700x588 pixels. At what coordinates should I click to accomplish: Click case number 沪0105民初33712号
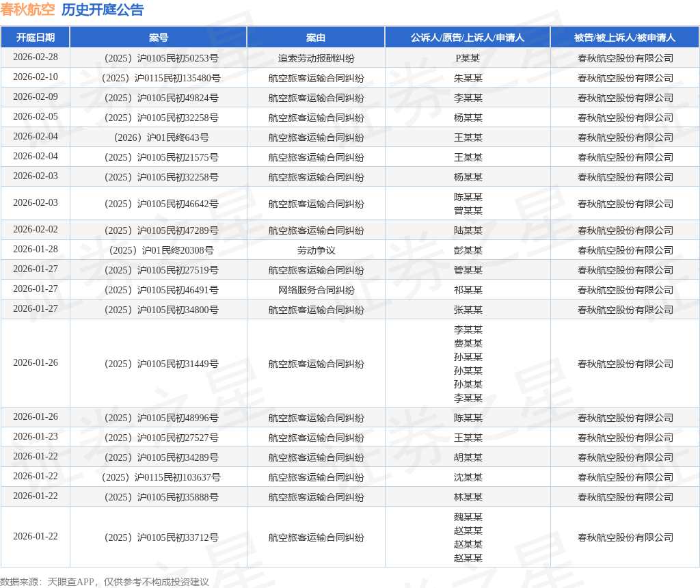161,537
